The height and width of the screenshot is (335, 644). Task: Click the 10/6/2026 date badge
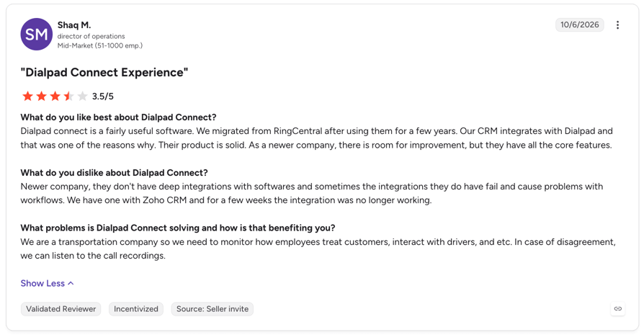pos(579,24)
